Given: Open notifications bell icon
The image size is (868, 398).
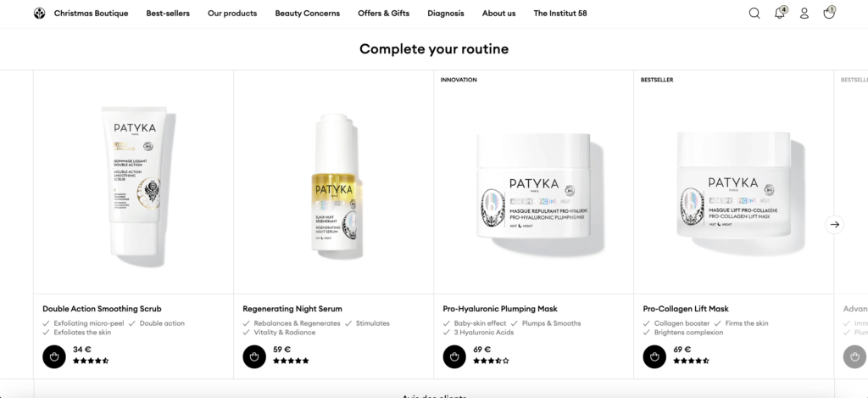Looking at the screenshot, I should pyautogui.click(x=780, y=14).
